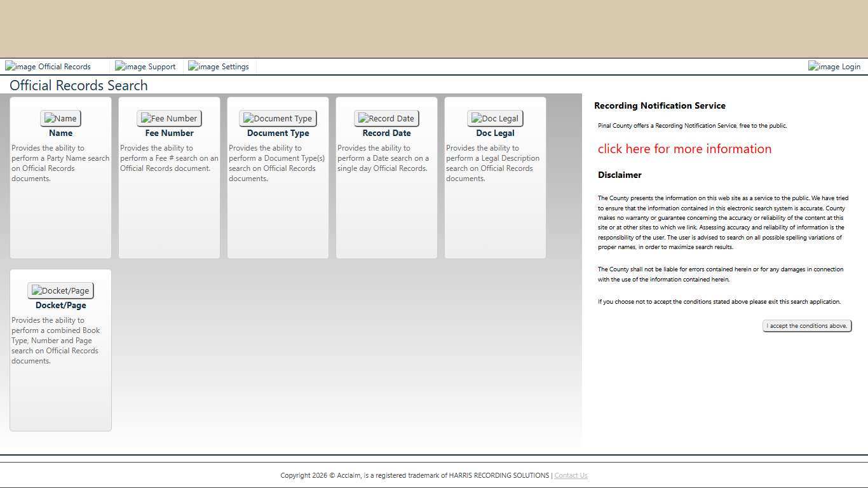Open the Record Date search button
This screenshot has height=488, width=868.
[x=386, y=118]
